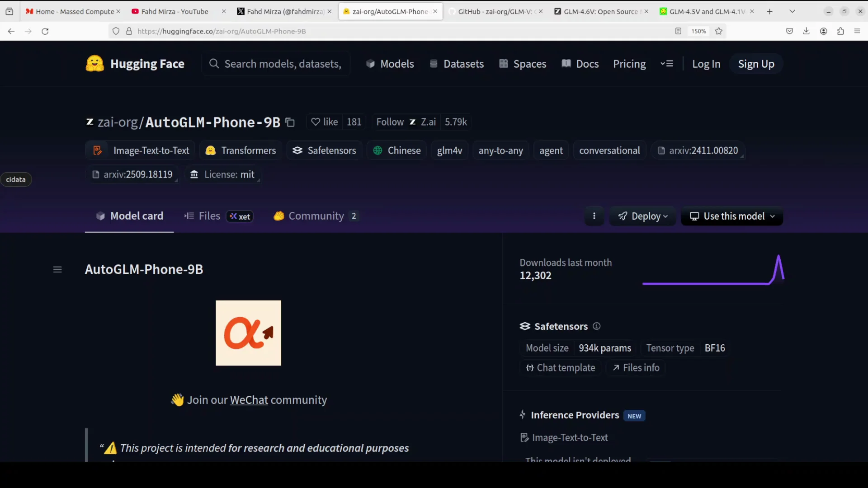Expand the Deploy dropdown

pyautogui.click(x=642, y=216)
